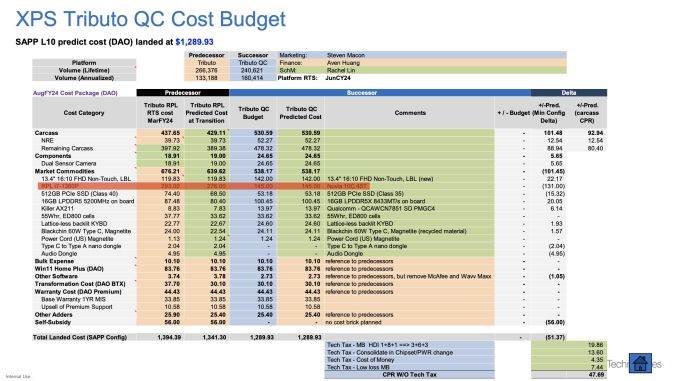This screenshot has width=680, height=381.
Task: Click the Carcass category row label
Action: 46,133
